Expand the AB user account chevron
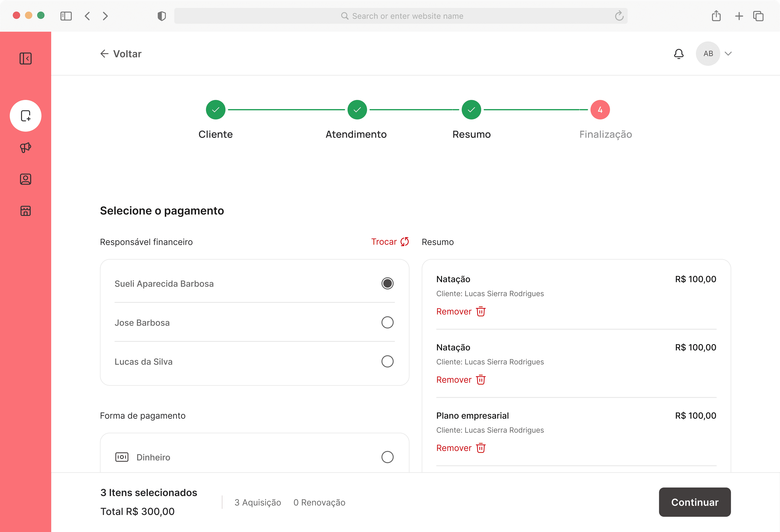This screenshot has width=780, height=532. [x=728, y=54]
